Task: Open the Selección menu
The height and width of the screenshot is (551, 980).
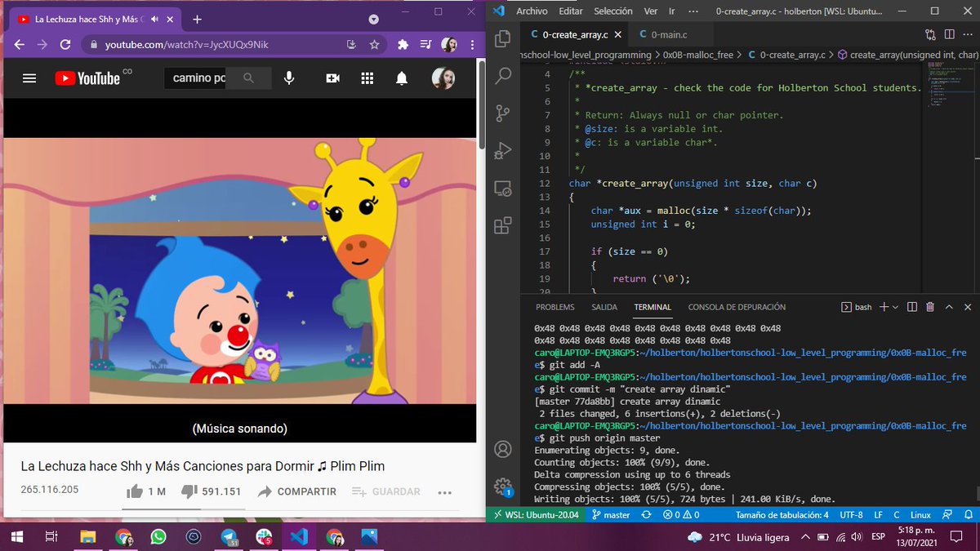Action: [613, 11]
